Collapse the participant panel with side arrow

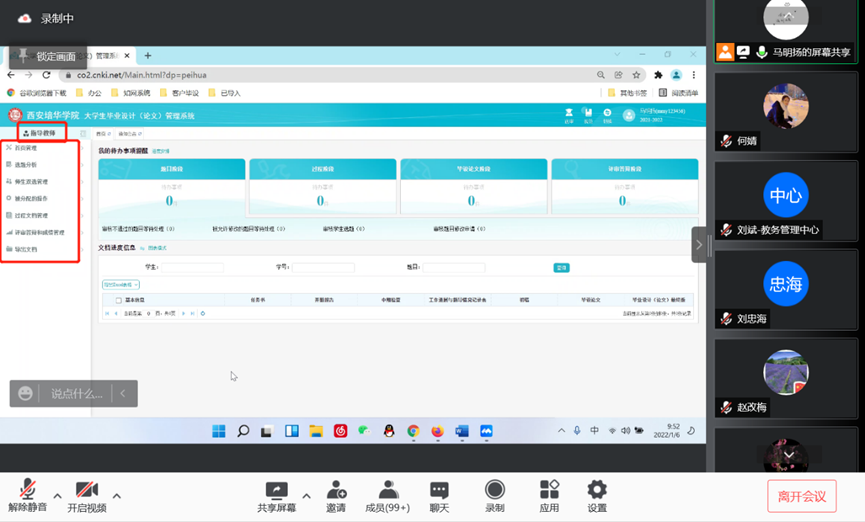pyautogui.click(x=699, y=244)
